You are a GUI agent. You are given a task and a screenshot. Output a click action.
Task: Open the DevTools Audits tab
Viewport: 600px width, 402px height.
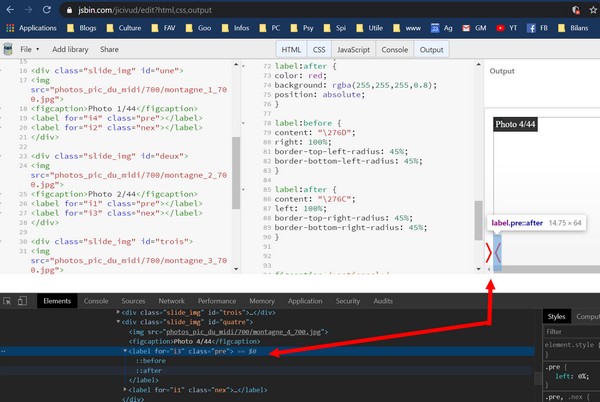383,301
